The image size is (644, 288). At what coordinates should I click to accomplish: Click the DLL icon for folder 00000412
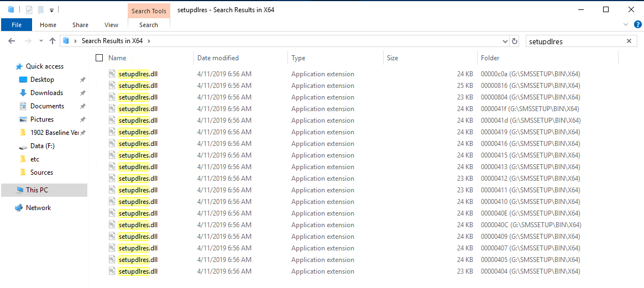coord(113,178)
